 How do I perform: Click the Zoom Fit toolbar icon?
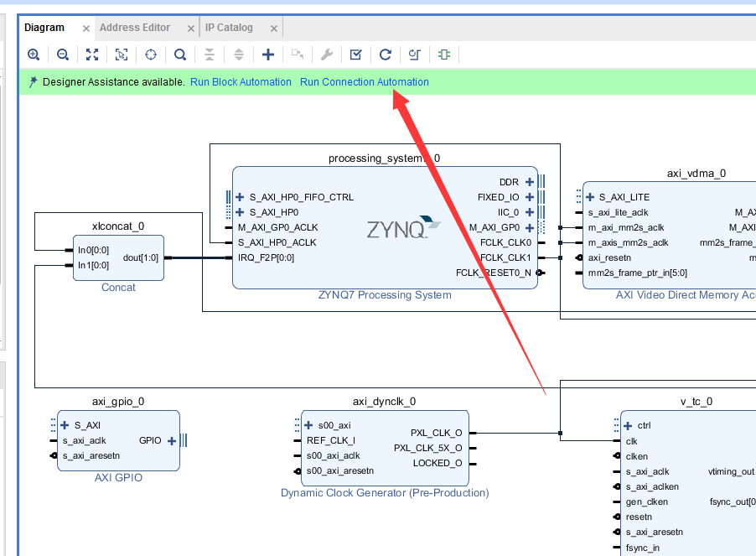(x=92, y=55)
